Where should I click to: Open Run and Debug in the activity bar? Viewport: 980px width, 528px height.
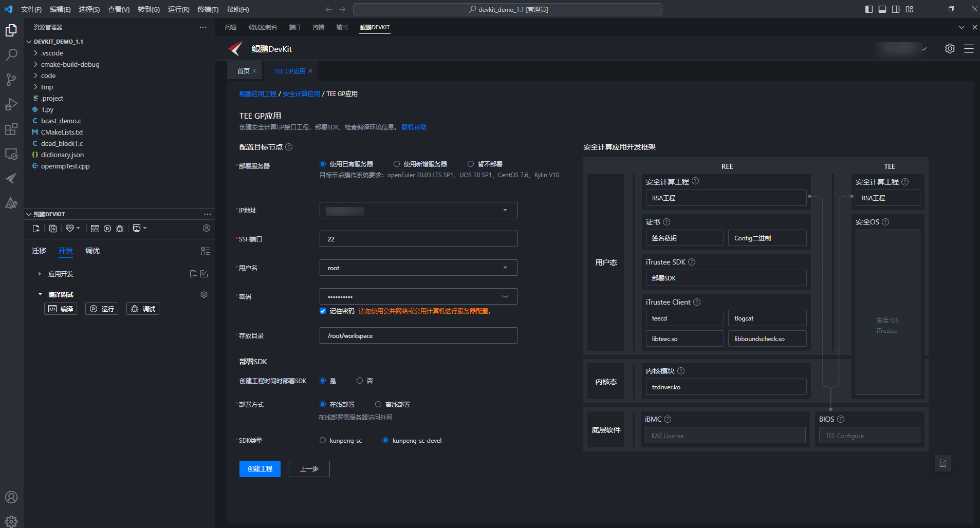(11, 104)
